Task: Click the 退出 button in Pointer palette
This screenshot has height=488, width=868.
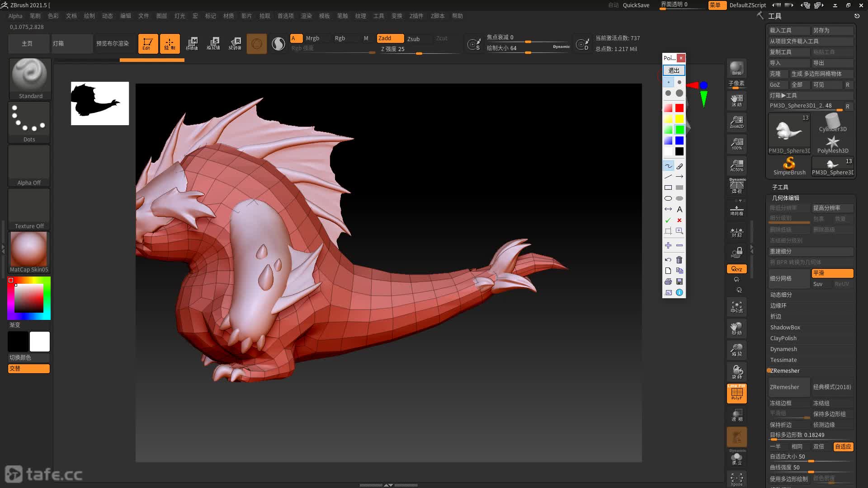Action: coord(674,70)
